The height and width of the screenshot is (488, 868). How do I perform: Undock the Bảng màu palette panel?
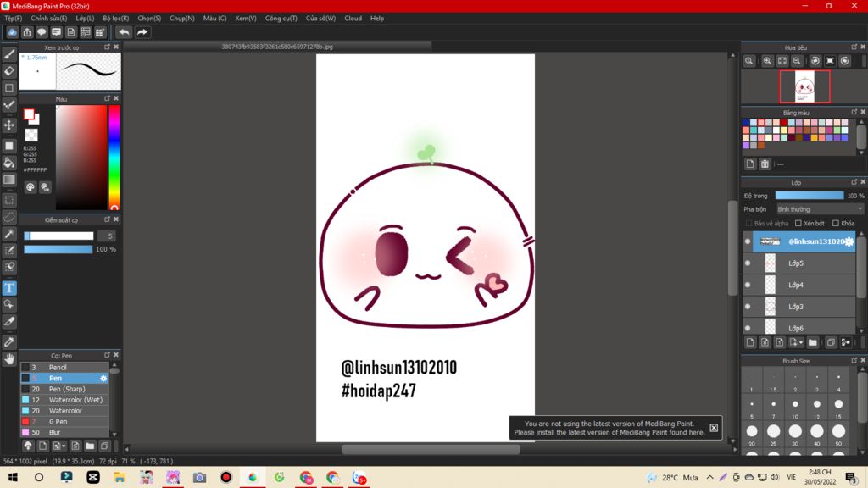tap(854, 112)
